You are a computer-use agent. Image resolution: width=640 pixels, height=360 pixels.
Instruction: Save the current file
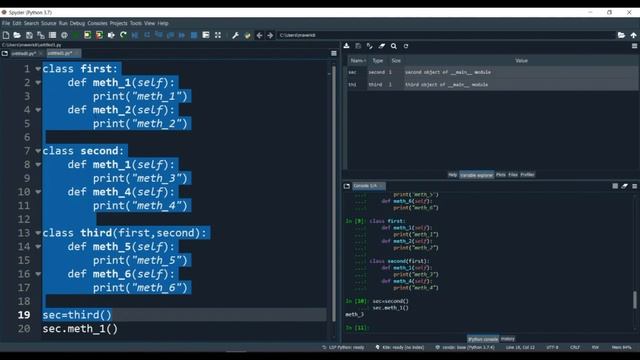tap(29, 36)
